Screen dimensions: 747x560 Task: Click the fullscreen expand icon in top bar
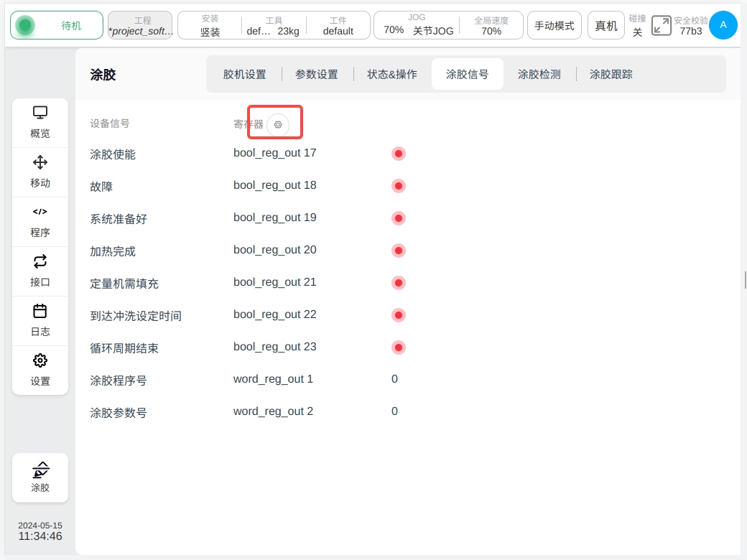pos(661,26)
